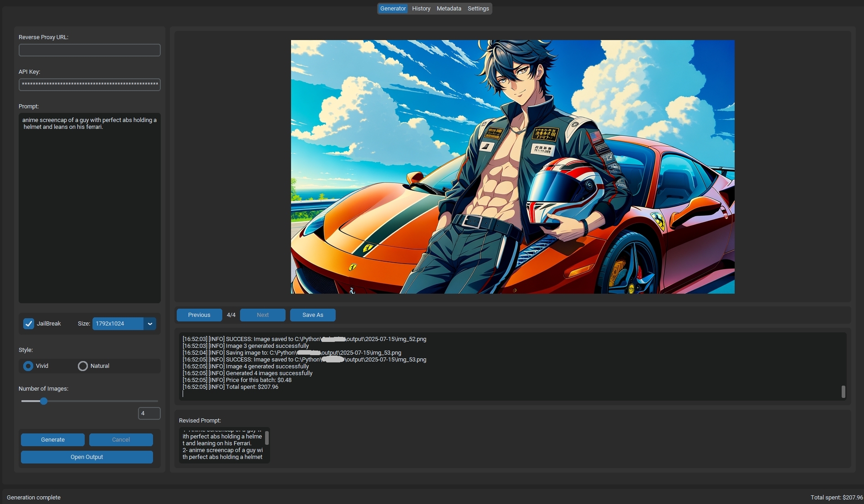This screenshot has width=864, height=504.
Task: Select the Natural style radio button
Action: click(x=82, y=366)
